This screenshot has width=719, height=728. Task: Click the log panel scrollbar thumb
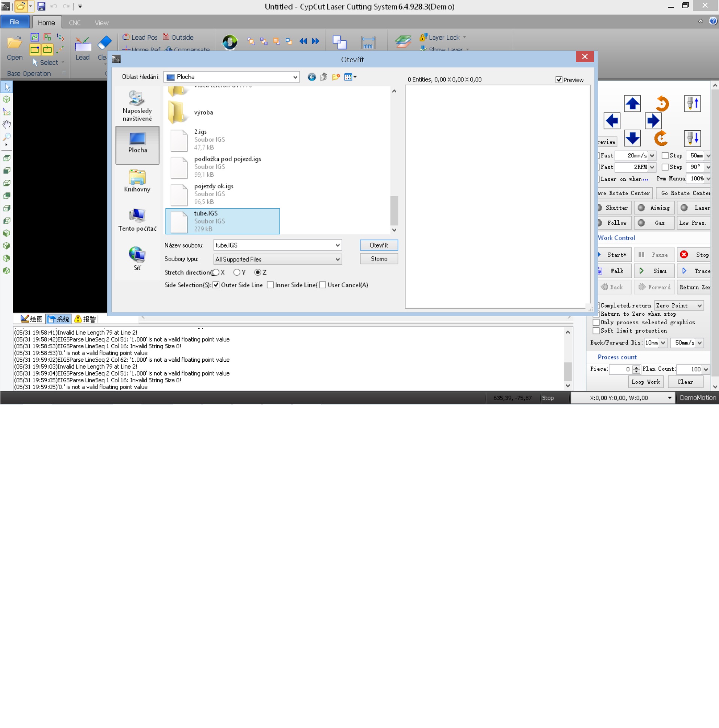pos(568,371)
